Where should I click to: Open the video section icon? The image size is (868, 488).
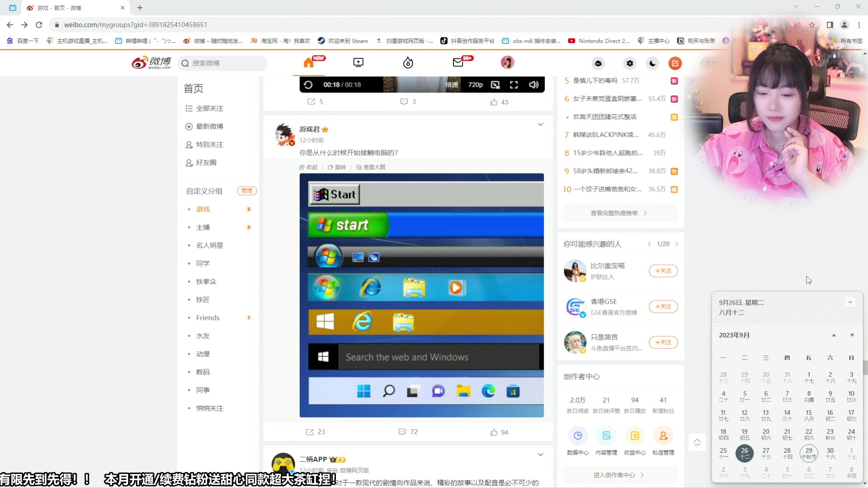[358, 63]
